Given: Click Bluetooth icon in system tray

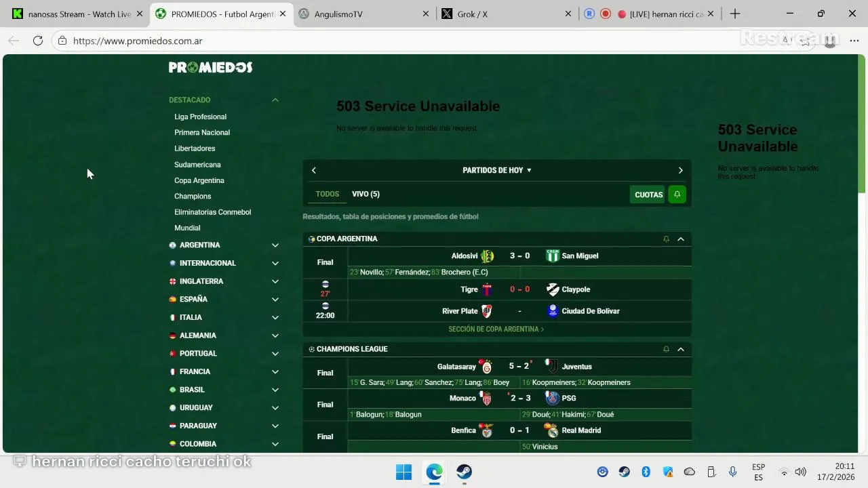Looking at the screenshot, I should pos(646,472).
